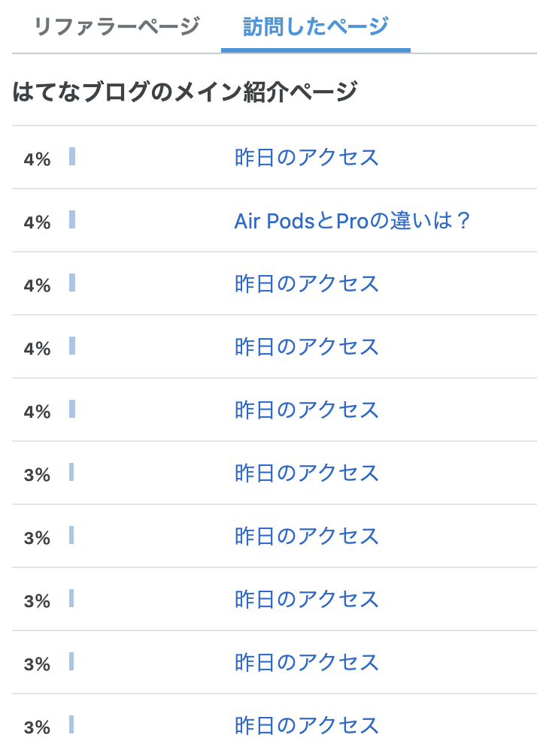537x756 pixels.
Task: Open the second-to-last 昨日のアクセス link
Action: (x=306, y=663)
